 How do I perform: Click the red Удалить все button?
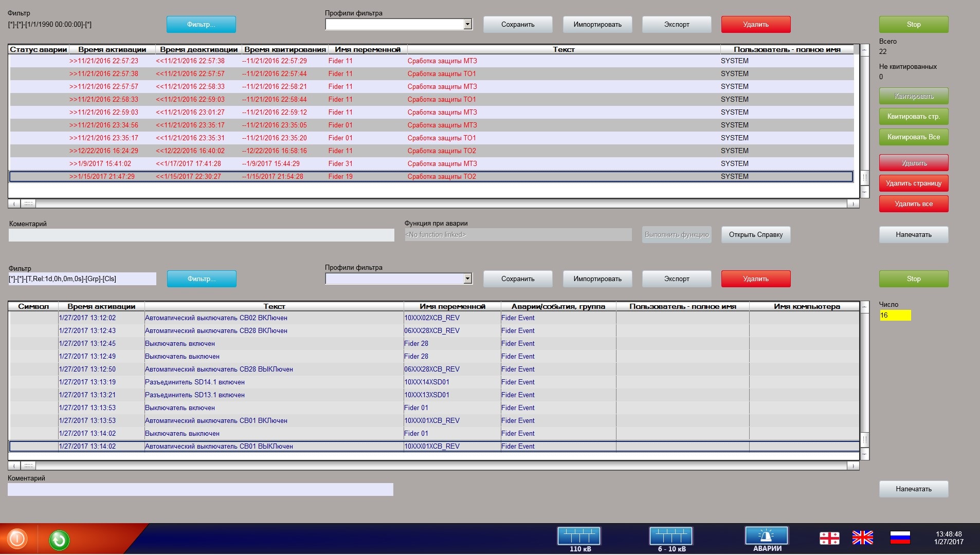tap(913, 204)
